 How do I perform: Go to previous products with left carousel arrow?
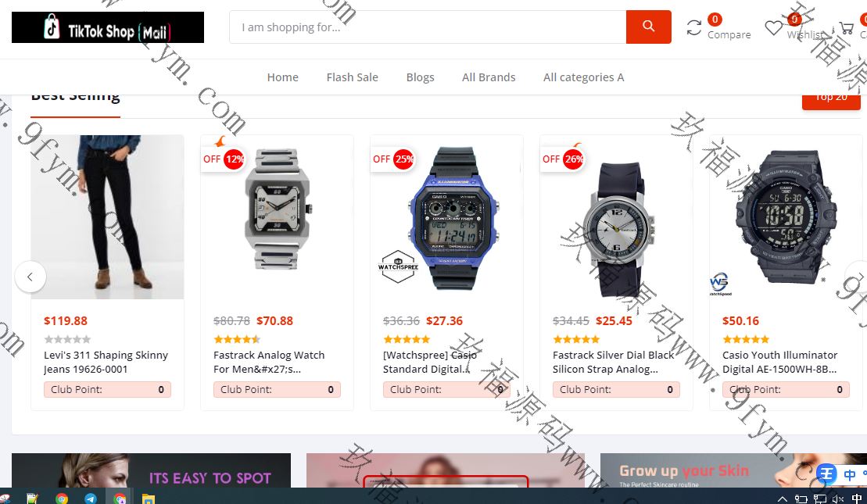[x=30, y=277]
